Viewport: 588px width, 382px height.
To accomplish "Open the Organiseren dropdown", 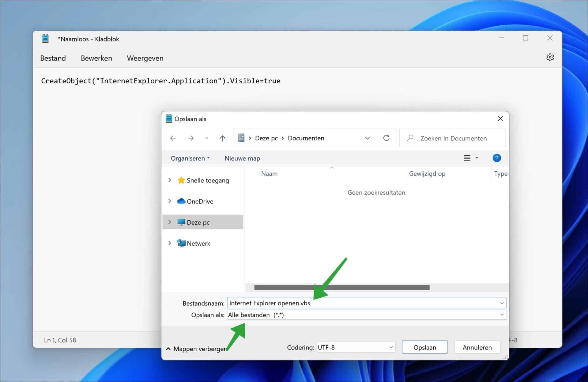I will pos(190,158).
